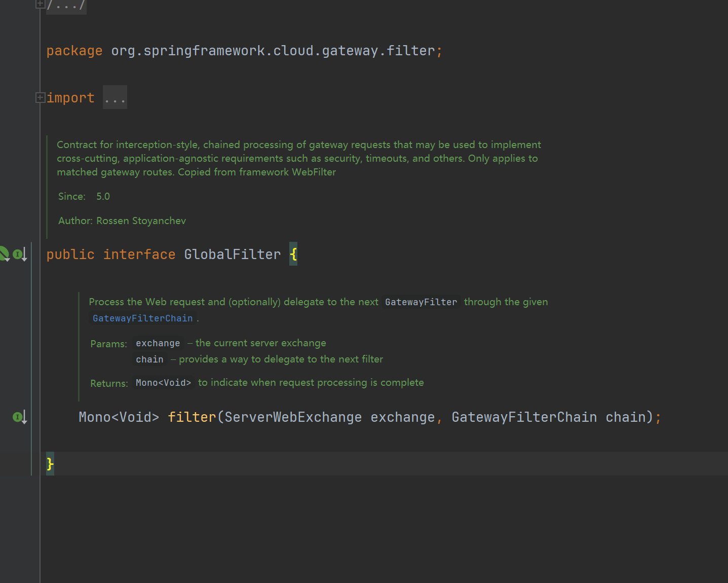
Task: Click the import keyword
Action: click(70, 98)
